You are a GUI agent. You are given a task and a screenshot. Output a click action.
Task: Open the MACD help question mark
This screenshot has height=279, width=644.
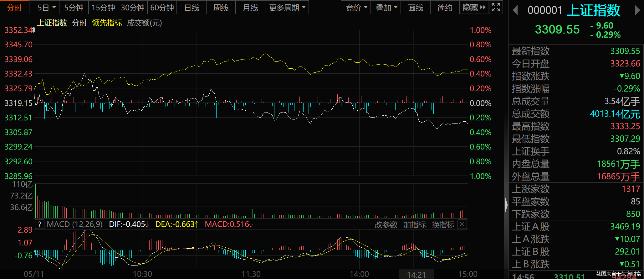(39, 224)
